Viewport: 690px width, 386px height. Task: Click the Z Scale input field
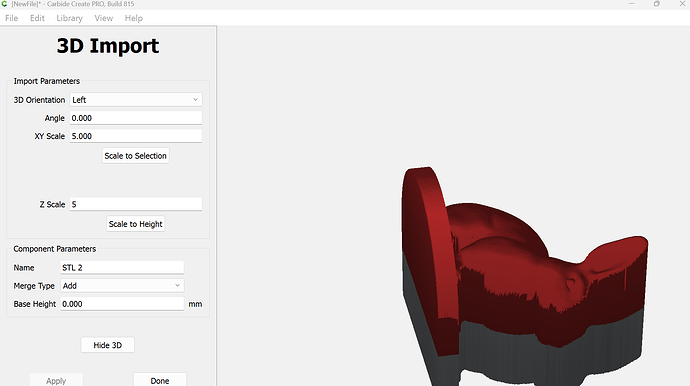pos(136,204)
